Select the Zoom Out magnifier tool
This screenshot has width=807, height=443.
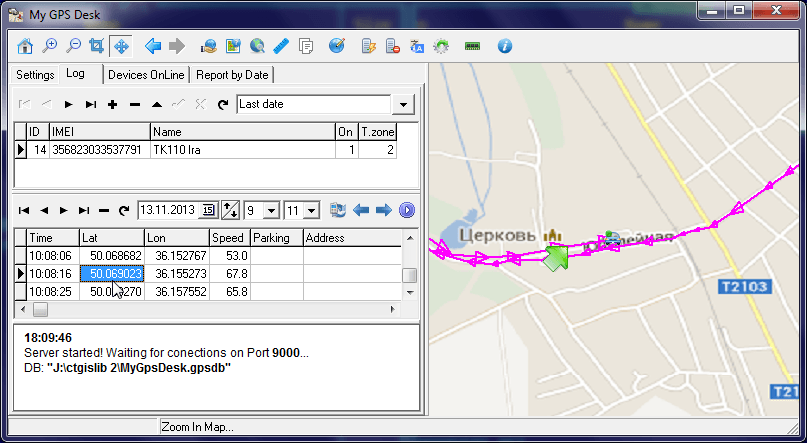click(x=73, y=46)
